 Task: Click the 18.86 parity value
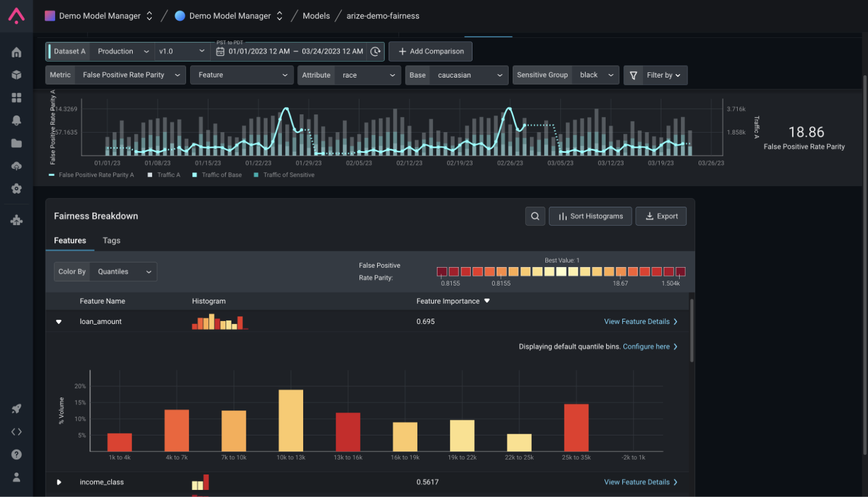tap(806, 132)
